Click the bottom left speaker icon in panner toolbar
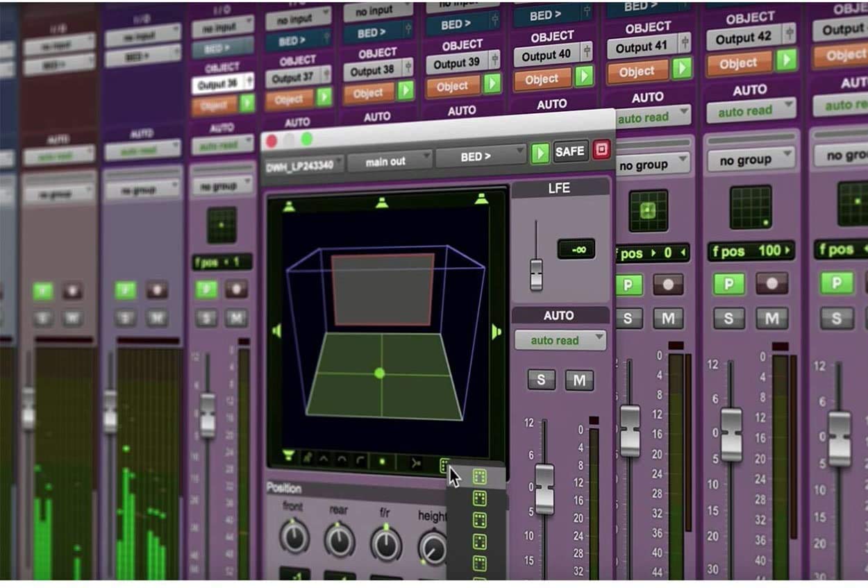 (x=289, y=456)
